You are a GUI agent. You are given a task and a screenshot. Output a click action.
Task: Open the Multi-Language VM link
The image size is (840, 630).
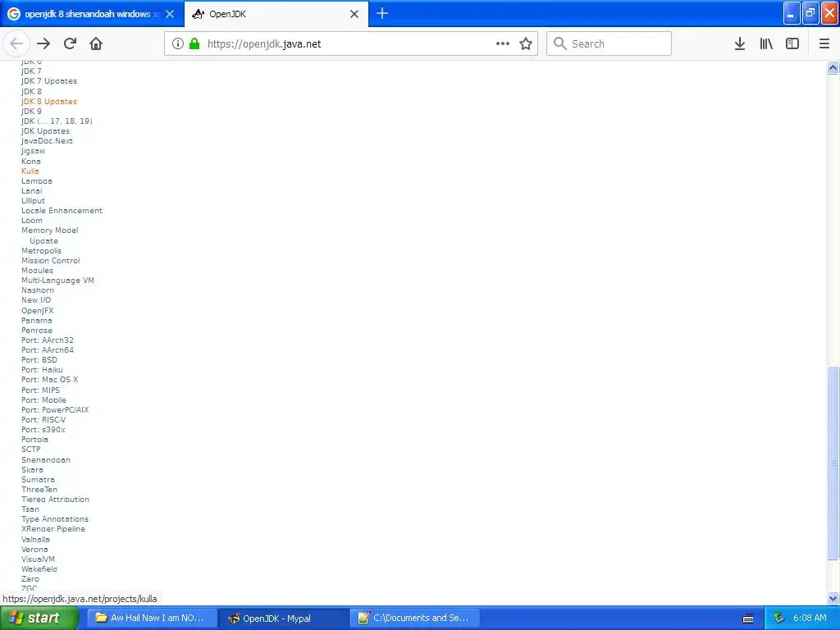tap(57, 281)
